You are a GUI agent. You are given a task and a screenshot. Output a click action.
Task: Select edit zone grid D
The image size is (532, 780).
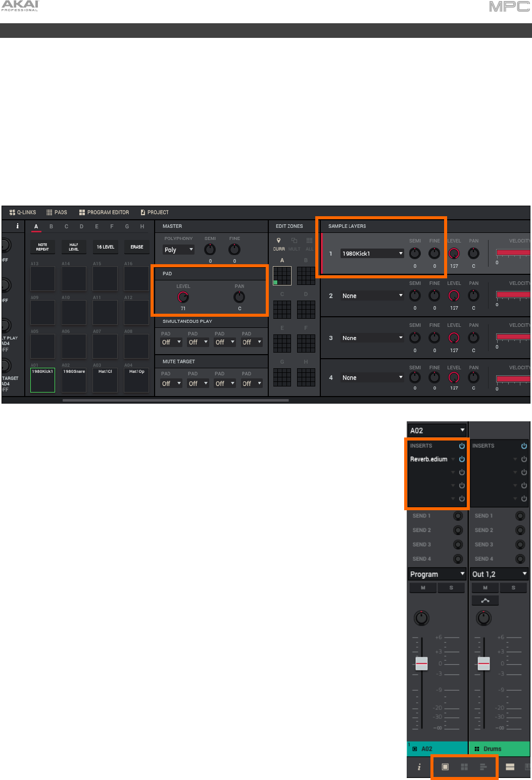tap(306, 309)
